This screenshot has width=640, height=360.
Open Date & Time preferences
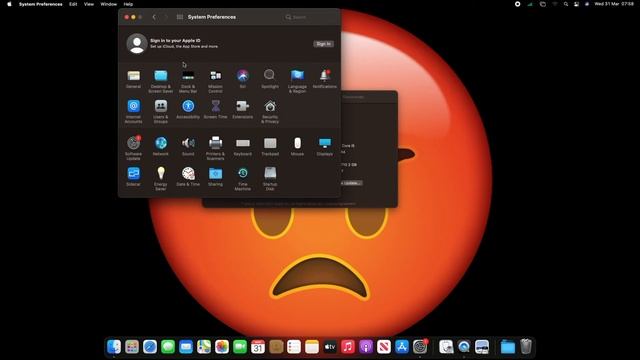(188, 176)
